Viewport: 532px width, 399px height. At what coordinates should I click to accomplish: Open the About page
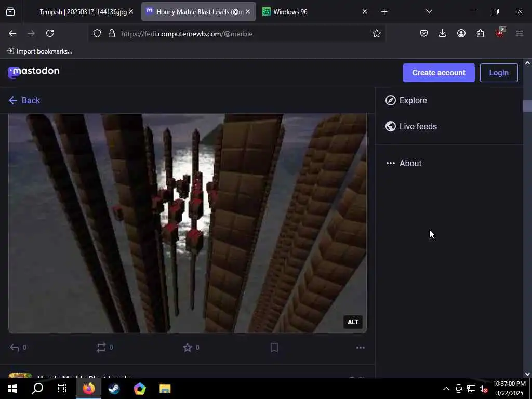coord(404,163)
